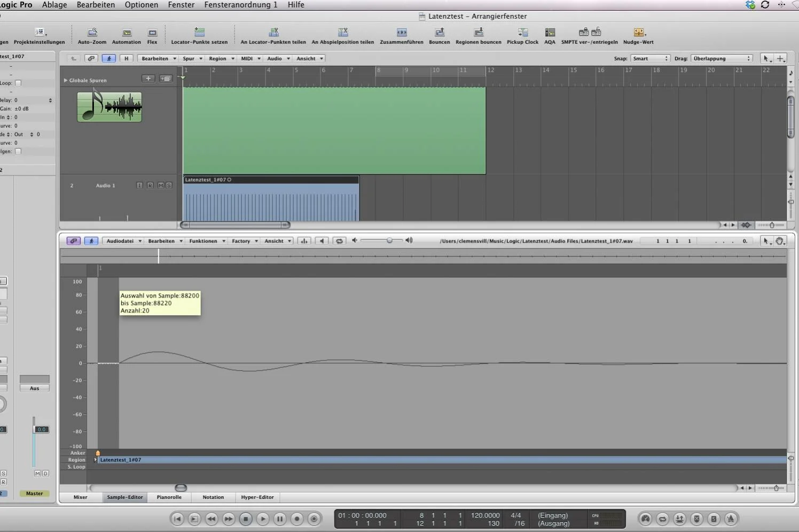Click the Auto-Zoom toolbar icon

coord(92,33)
